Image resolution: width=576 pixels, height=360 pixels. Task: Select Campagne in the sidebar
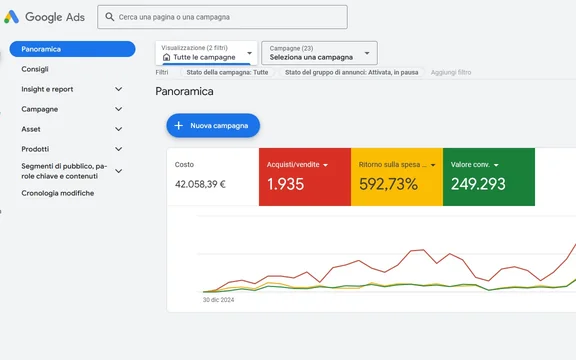tap(40, 109)
